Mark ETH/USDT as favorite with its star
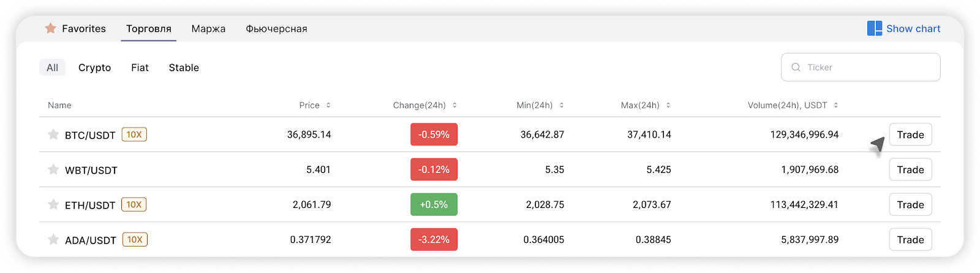The width and height of the screenshot is (980, 273). click(x=53, y=204)
